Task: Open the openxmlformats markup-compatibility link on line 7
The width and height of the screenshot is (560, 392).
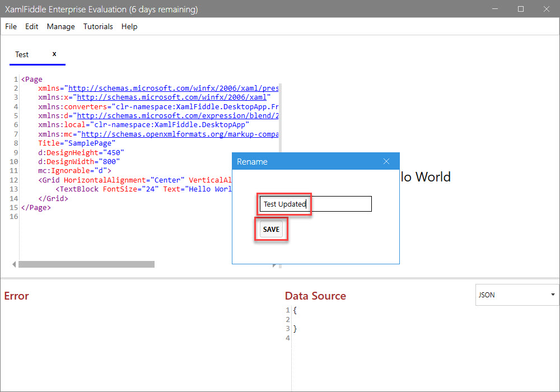Action: (x=180, y=134)
